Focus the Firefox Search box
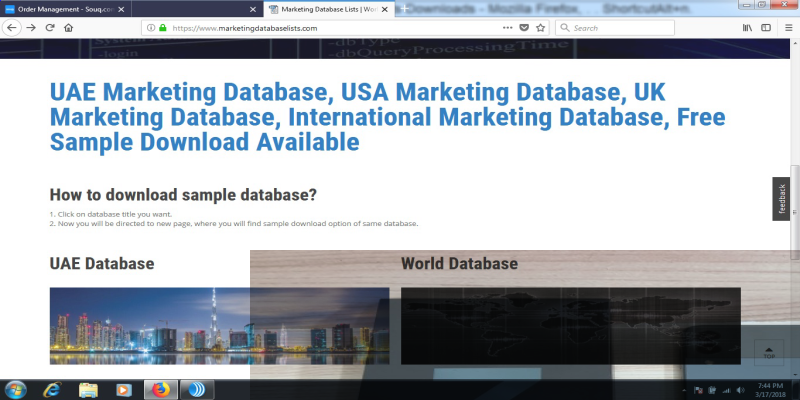 615,28
